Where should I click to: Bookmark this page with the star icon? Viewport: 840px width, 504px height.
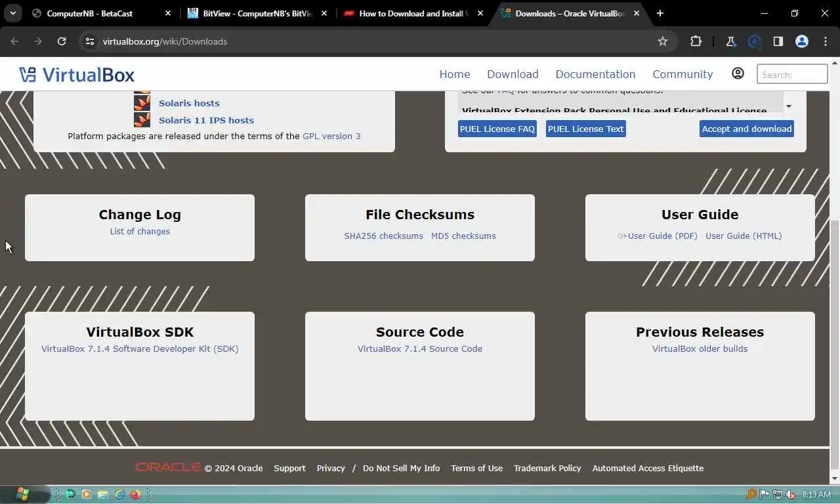(663, 41)
